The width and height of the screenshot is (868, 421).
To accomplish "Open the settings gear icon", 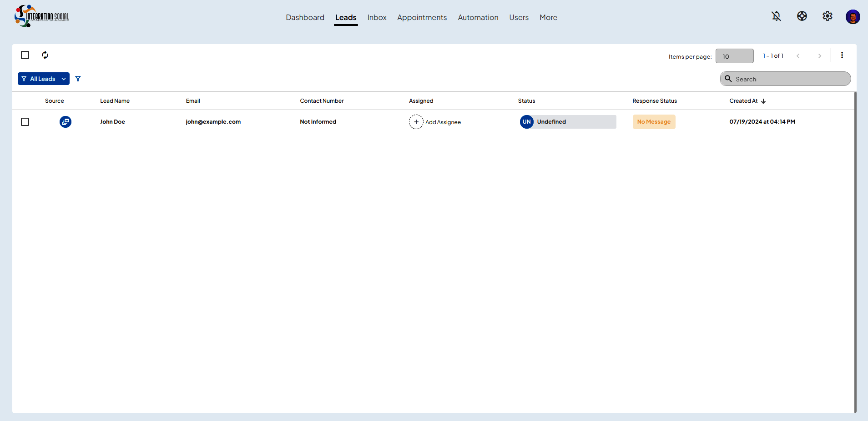I will (x=827, y=16).
